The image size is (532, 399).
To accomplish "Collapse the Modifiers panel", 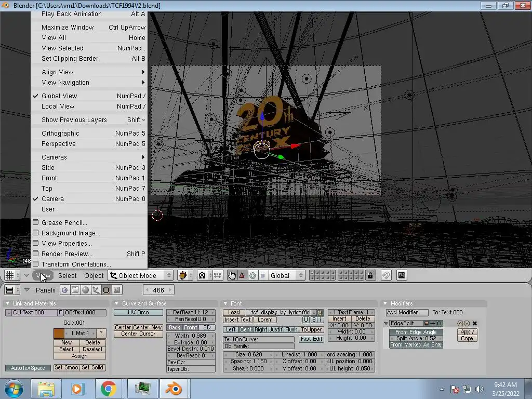I will 385,303.
